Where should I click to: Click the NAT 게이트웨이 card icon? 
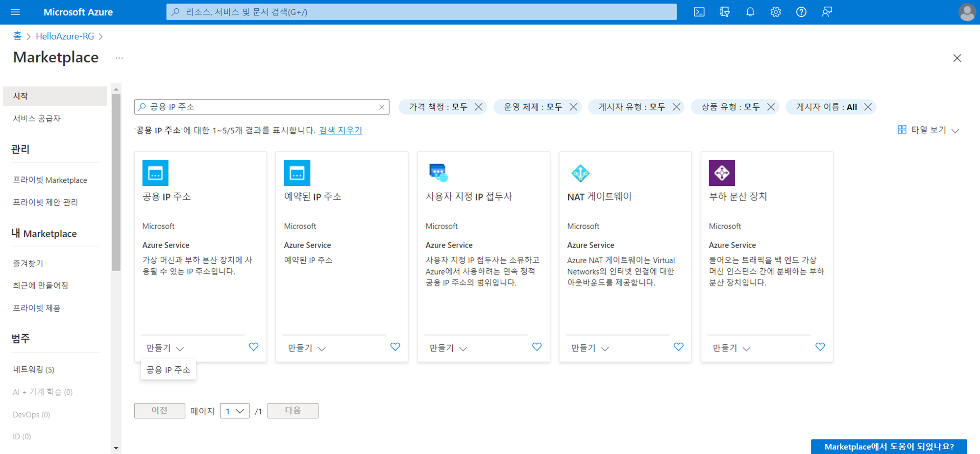tap(580, 173)
